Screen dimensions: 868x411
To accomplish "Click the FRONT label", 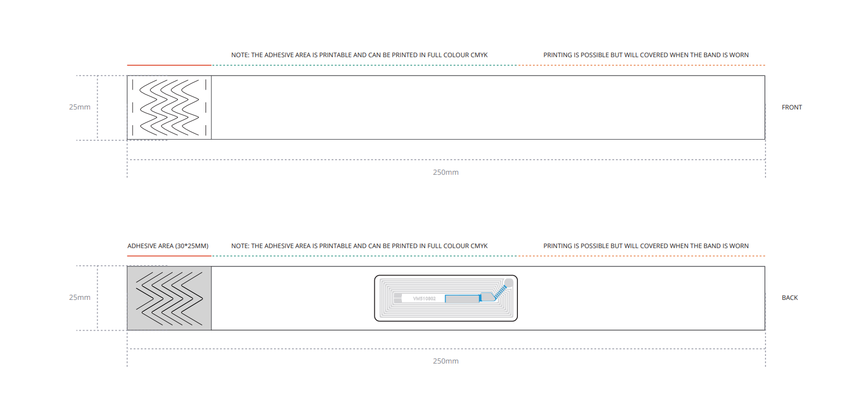I will point(791,107).
